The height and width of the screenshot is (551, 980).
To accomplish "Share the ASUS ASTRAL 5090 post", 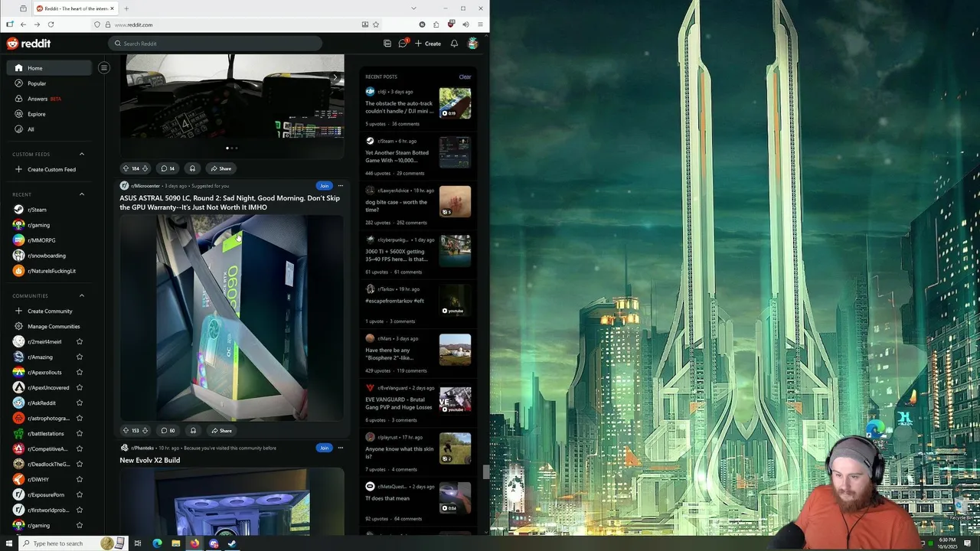I will 221,431.
